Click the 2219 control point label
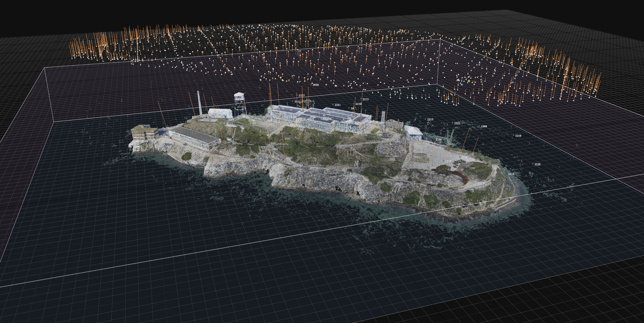The width and height of the screenshot is (644, 323). [x=511, y=174]
